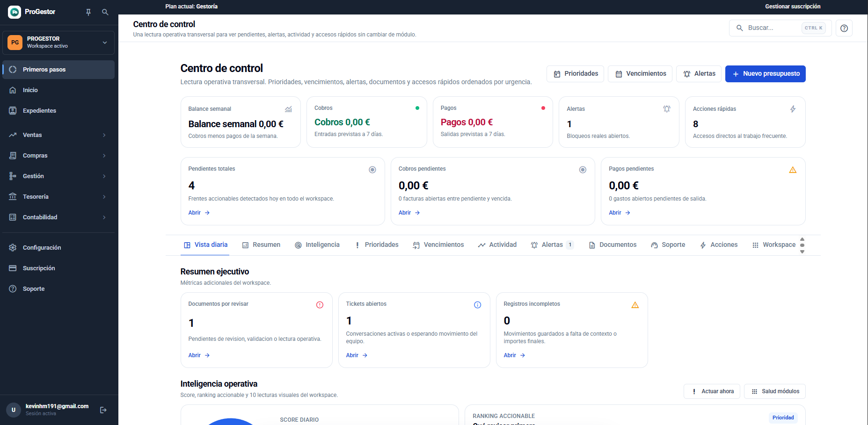Click Abrir in Registros incompletos card
Viewport: 868px width, 425px height.
tap(514, 355)
